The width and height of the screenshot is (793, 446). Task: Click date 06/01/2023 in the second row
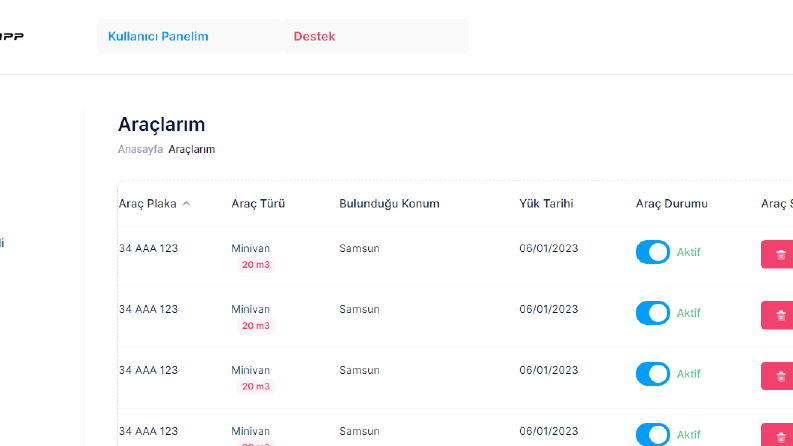(548, 309)
